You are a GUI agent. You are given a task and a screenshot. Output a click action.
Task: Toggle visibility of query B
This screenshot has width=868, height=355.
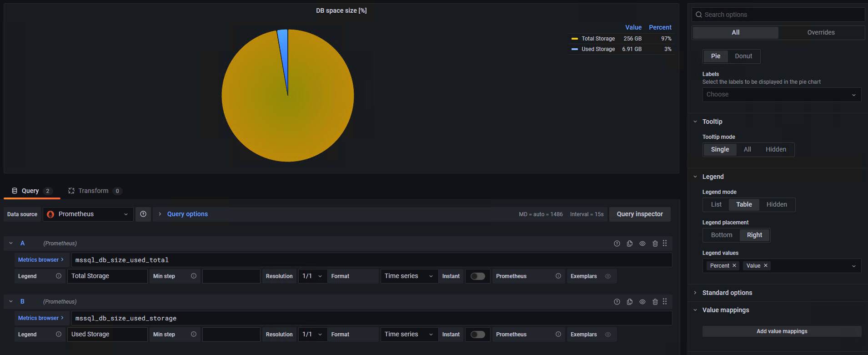642,302
